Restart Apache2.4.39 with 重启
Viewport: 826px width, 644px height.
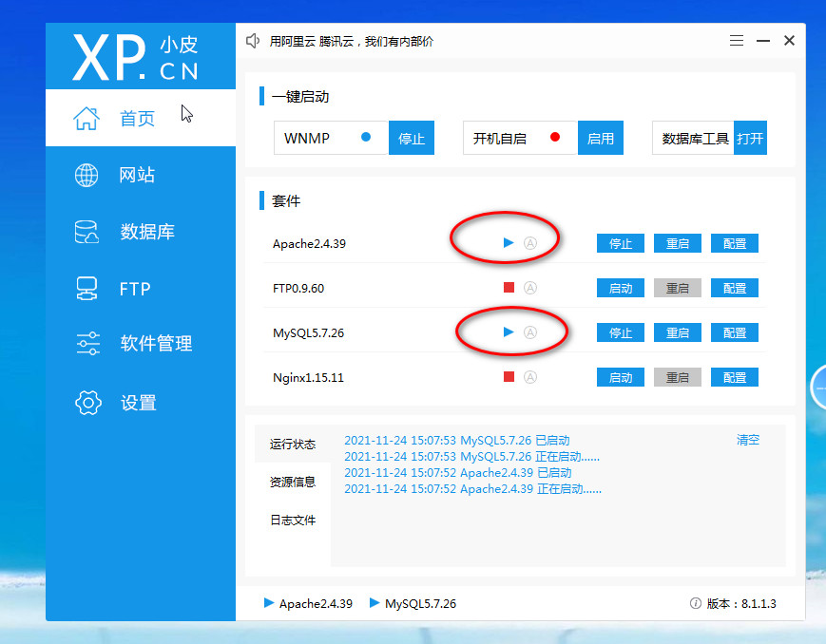click(x=678, y=243)
